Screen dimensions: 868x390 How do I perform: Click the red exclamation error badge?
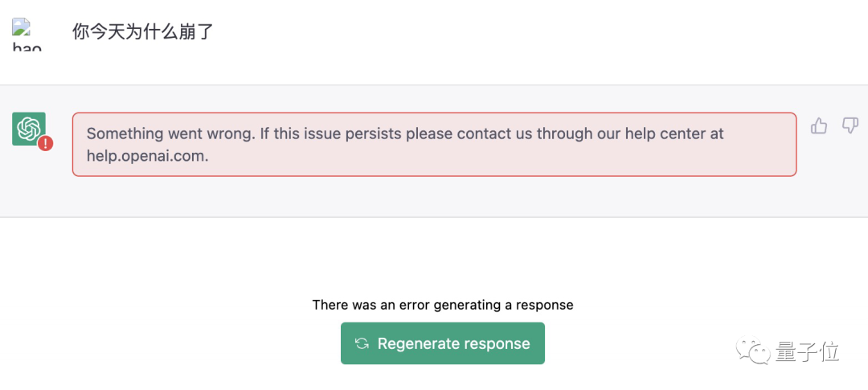coord(46,144)
